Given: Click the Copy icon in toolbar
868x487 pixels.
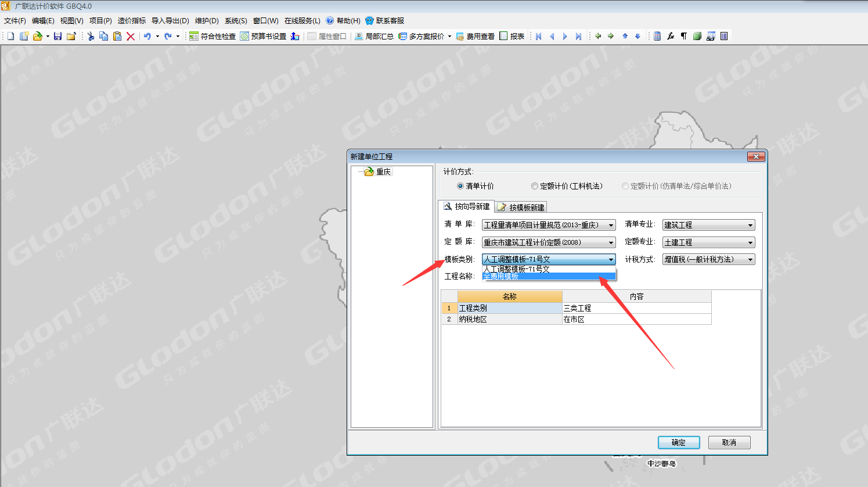Looking at the screenshot, I should (104, 36).
